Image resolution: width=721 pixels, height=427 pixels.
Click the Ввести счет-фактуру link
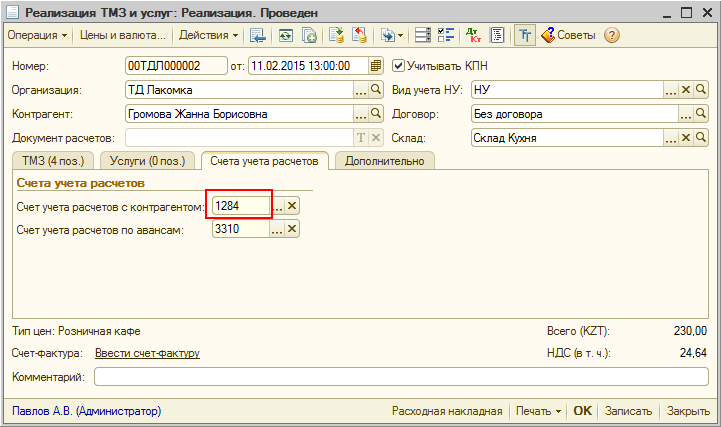[147, 353]
